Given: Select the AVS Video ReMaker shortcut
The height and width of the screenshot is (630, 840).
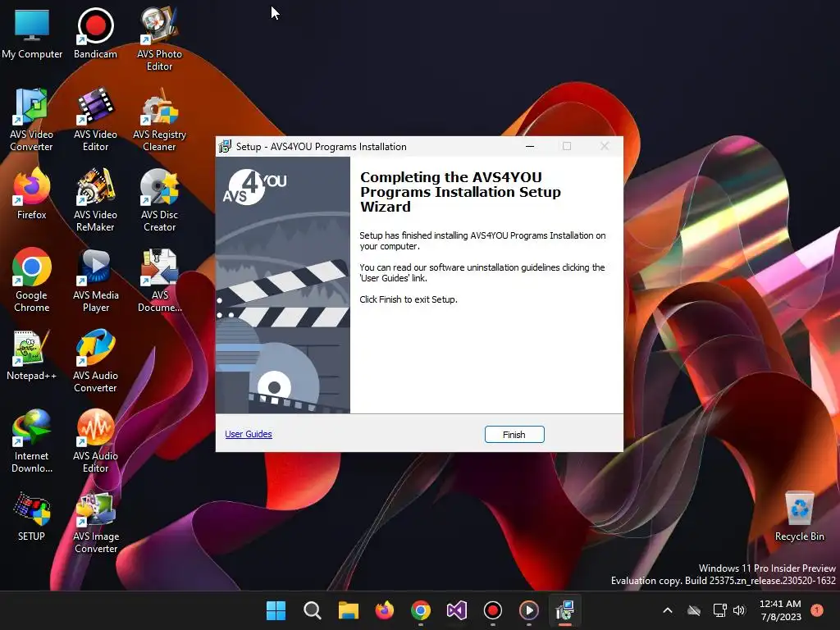Looking at the screenshot, I should [95, 200].
